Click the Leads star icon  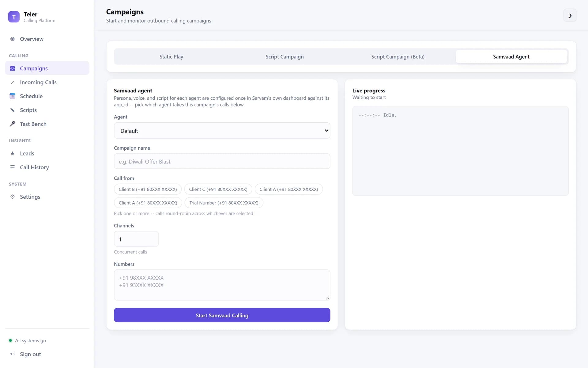tap(13, 153)
